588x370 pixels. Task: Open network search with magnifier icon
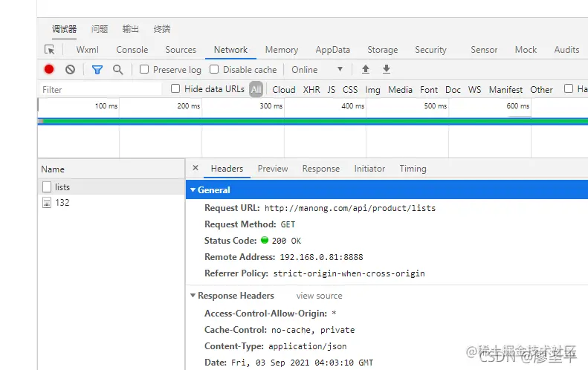117,70
